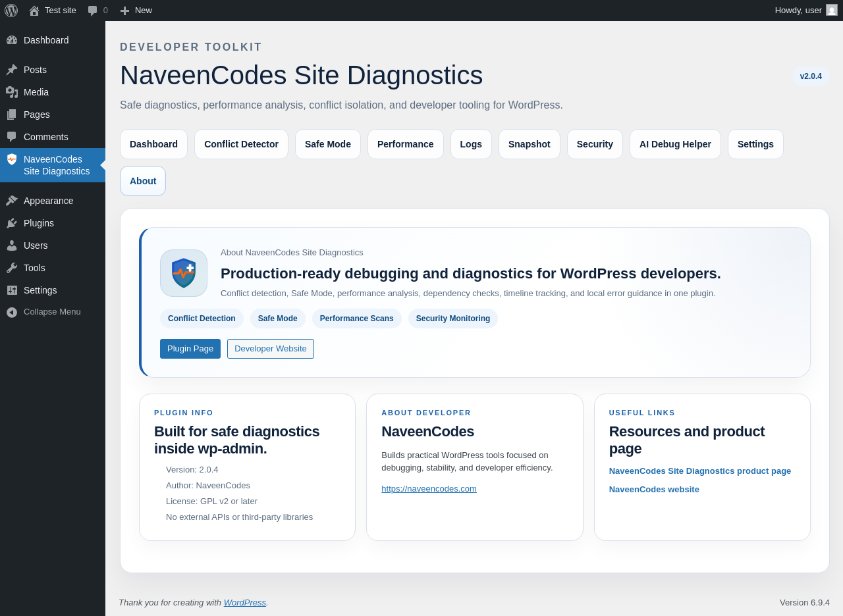Click the Appearance paintbrush icon
This screenshot has height=616, width=843.
(12, 201)
